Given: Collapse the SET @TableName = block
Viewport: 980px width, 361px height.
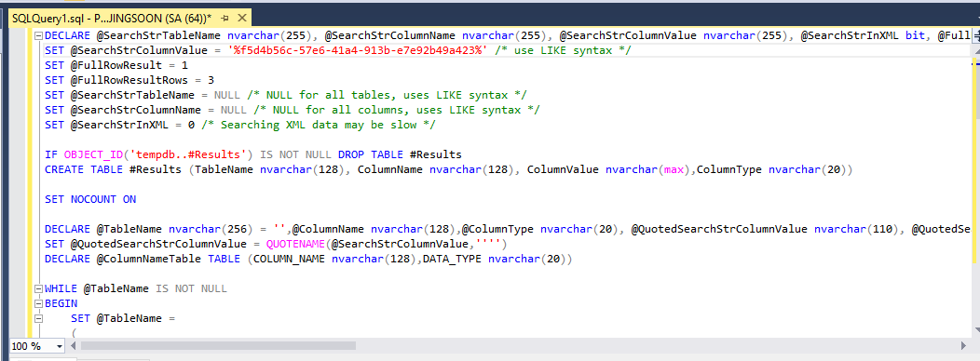Looking at the screenshot, I should pyautogui.click(x=38, y=318).
